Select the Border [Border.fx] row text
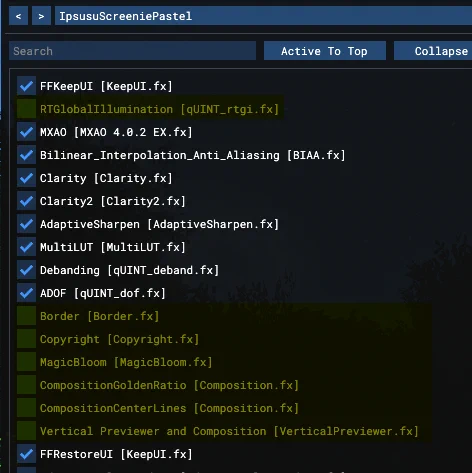Viewport: 472px width, 473px height. point(99,316)
